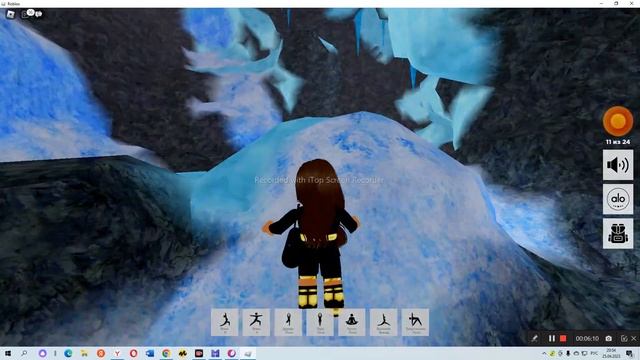Viewport: 640px width, 360px height.
Task: Take a screenshot with the recorder camera icon
Action: 609,338
